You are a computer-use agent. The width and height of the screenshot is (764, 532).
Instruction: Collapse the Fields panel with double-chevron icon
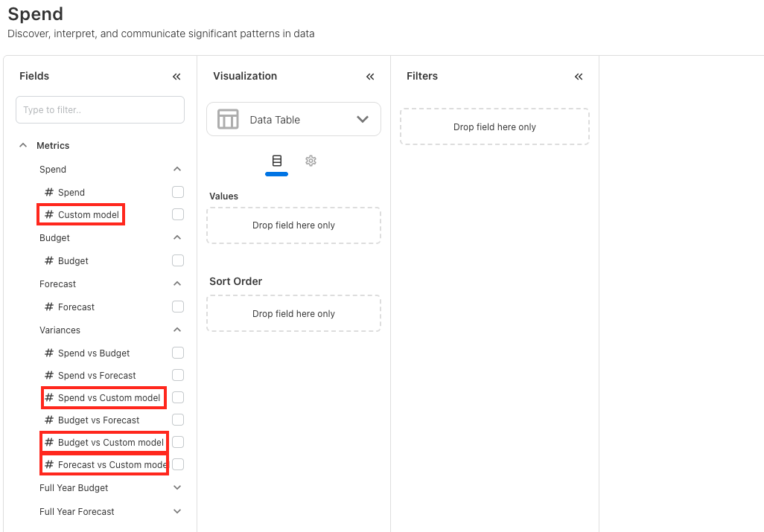[x=176, y=77]
